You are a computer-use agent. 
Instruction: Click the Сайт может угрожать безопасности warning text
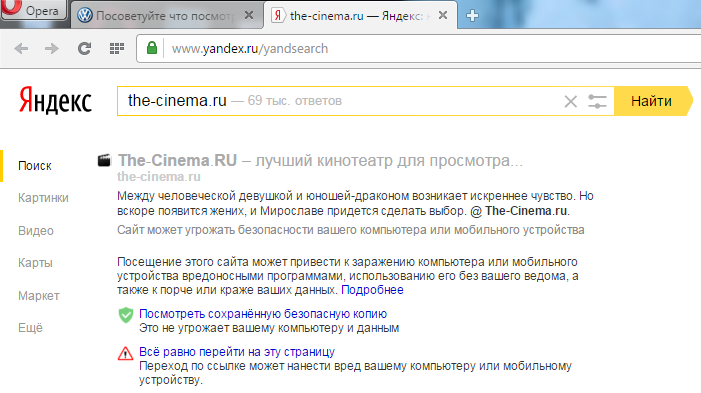pos(350,230)
